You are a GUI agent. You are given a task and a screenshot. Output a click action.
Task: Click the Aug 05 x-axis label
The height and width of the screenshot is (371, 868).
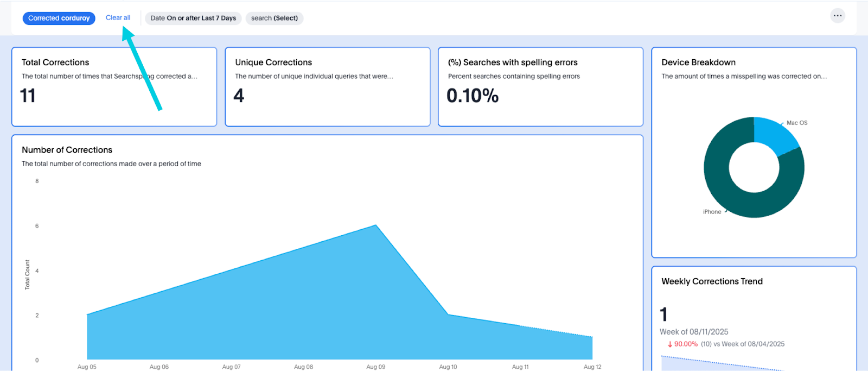click(87, 367)
